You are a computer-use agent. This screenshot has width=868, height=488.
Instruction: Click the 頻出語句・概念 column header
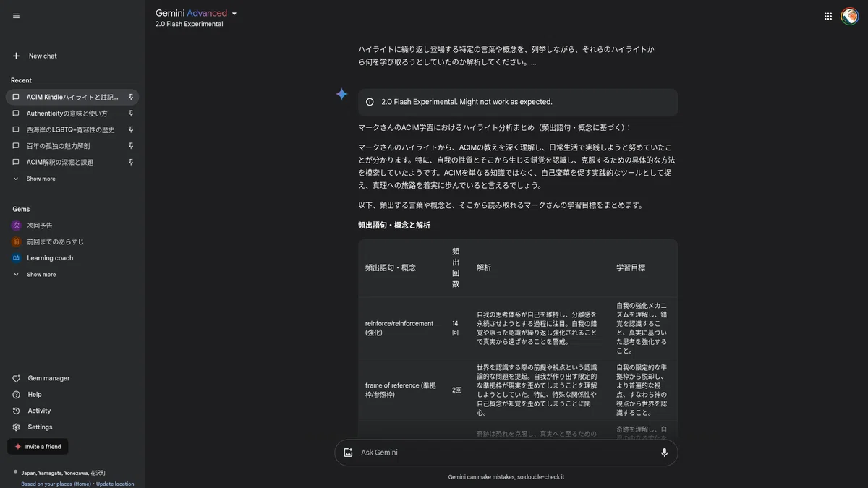click(x=391, y=267)
